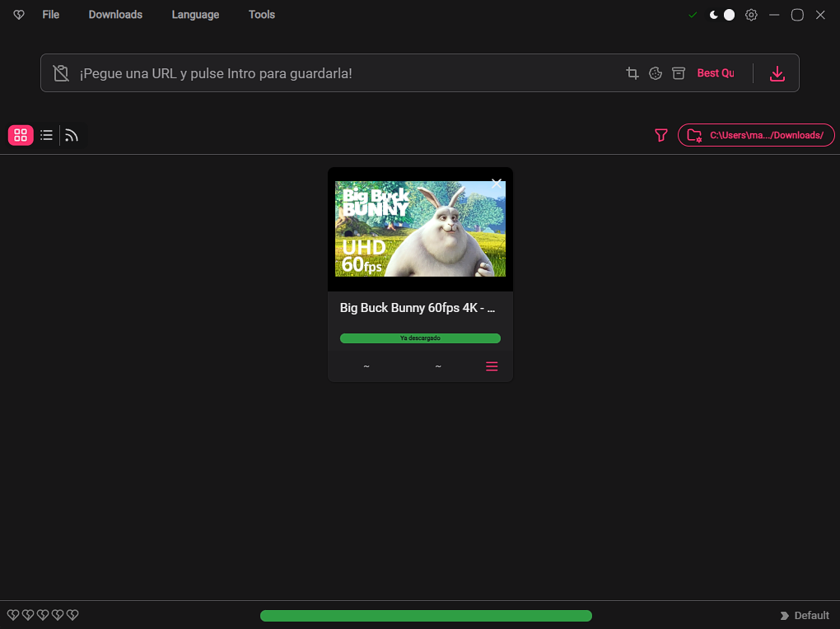The height and width of the screenshot is (629, 840).
Task: Open the Downloads menu
Action: [x=116, y=15]
